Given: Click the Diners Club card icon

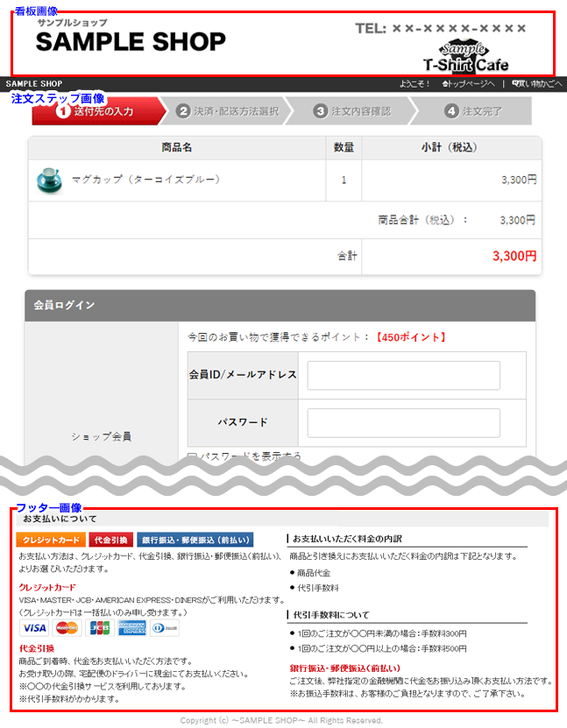Looking at the screenshot, I should coord(165,628).
